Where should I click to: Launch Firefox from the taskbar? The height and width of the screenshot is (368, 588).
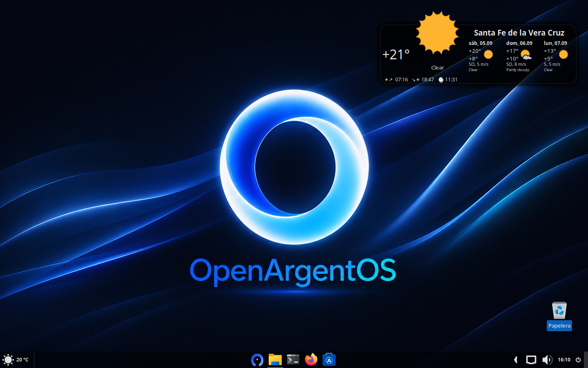[311, 360]
